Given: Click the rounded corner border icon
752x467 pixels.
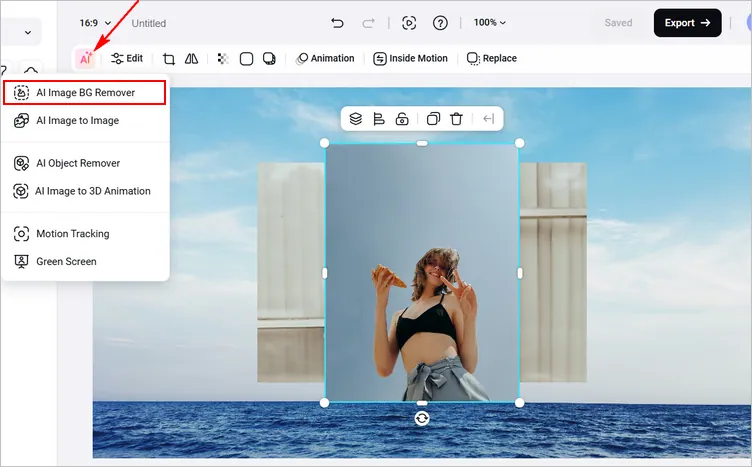Looking at the screenshot, I should 247,58.
